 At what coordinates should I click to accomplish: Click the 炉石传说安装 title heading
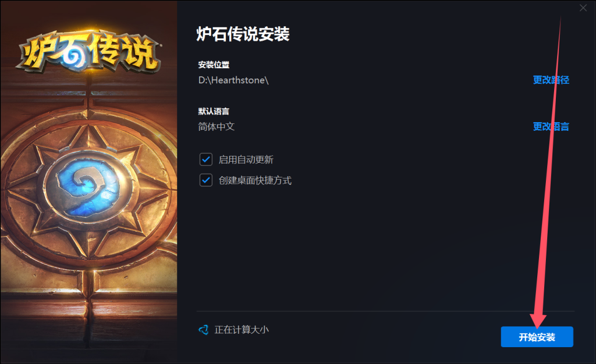pos(243,34)
